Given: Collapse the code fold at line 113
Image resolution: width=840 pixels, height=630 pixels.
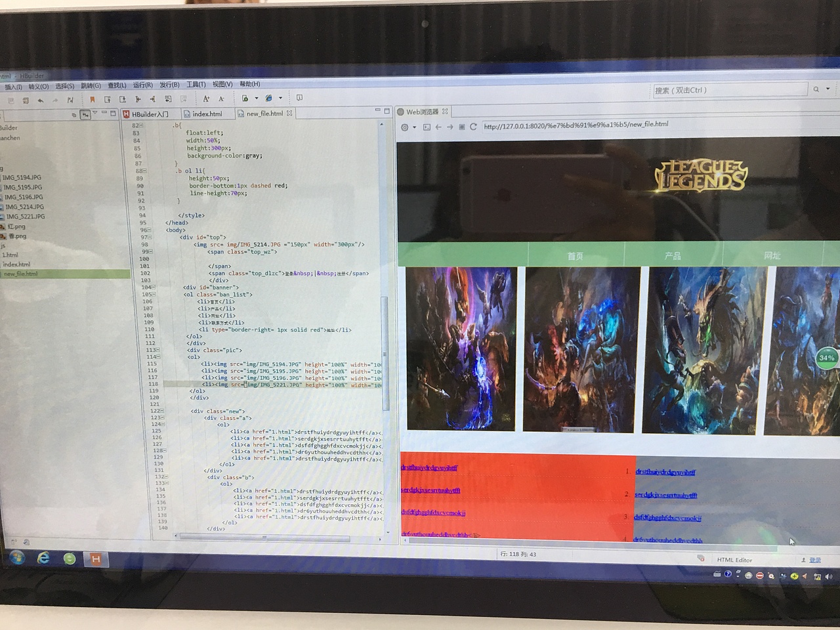Looking at the screenshot, I should (157, 350).
